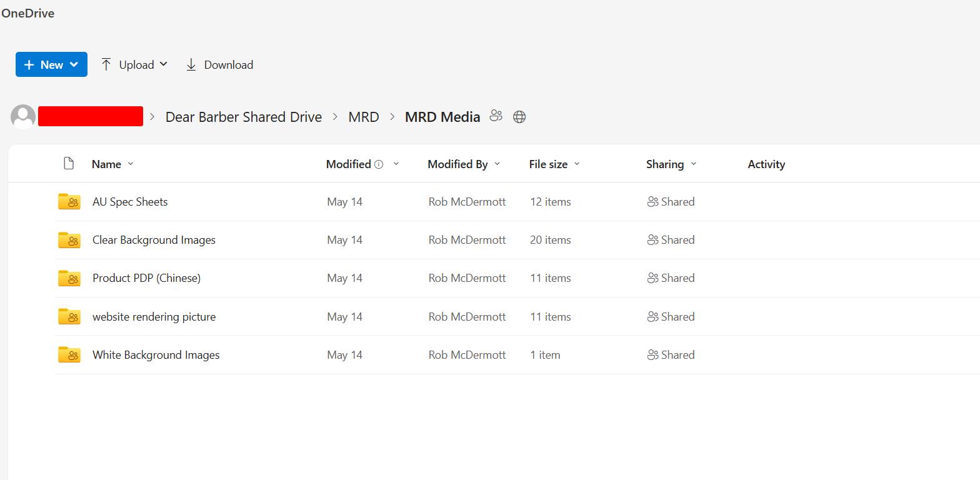980x480 pixels.
Task: Click the globe icon beside MRD Media
Action: click(519, 117)
